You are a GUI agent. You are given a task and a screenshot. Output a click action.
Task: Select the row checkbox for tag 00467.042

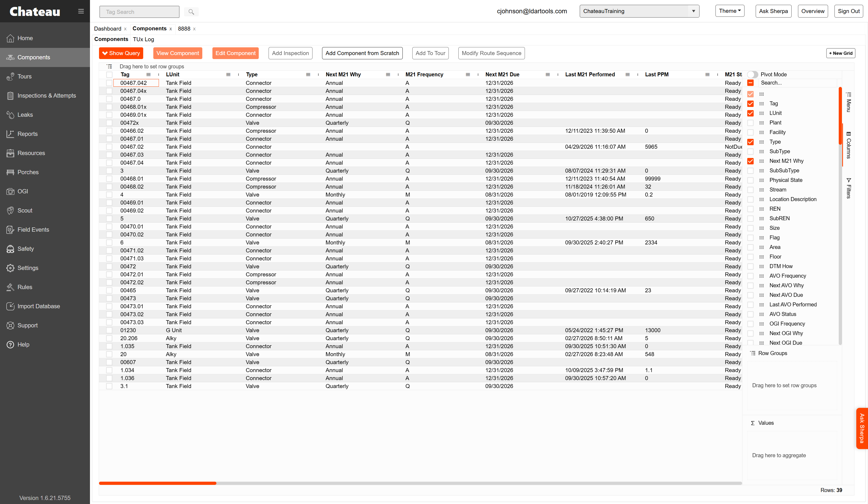pyautogui.click(x=109, y=83)
